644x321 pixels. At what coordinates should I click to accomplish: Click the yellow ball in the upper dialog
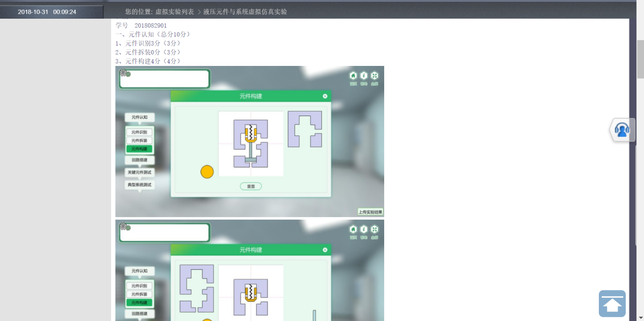click(207, 172)
